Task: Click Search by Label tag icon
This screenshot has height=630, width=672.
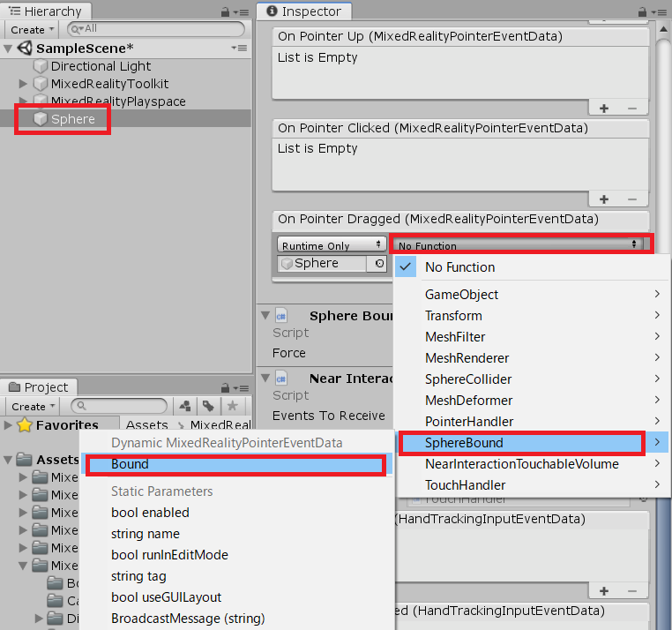Action: 209,406
